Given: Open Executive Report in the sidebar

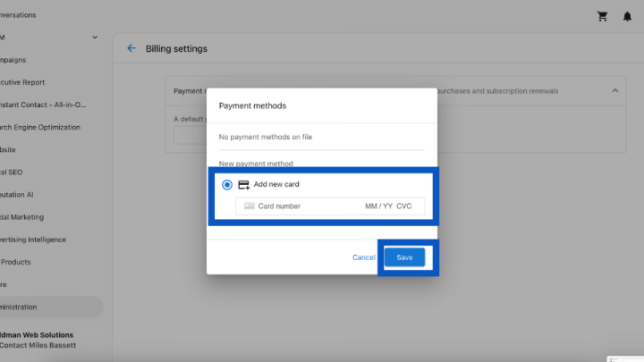Looking at the screenshot, I should (22, 82).
